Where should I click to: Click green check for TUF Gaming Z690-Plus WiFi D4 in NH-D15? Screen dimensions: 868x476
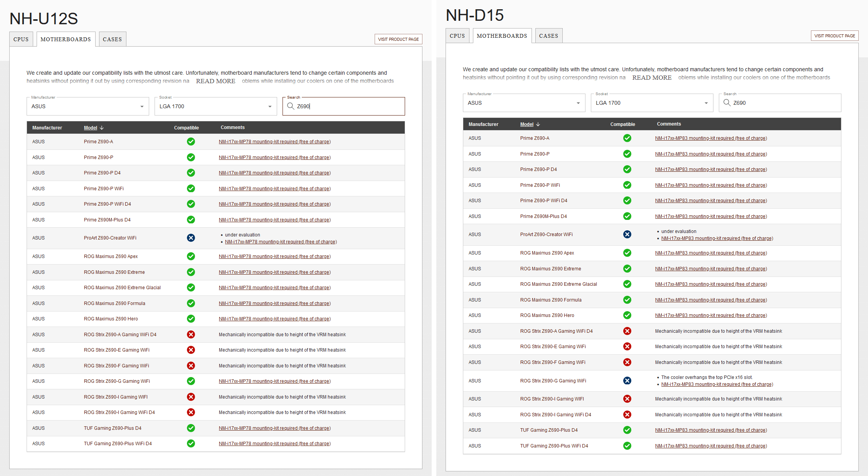pyautogui.click(x=627, y=446)
